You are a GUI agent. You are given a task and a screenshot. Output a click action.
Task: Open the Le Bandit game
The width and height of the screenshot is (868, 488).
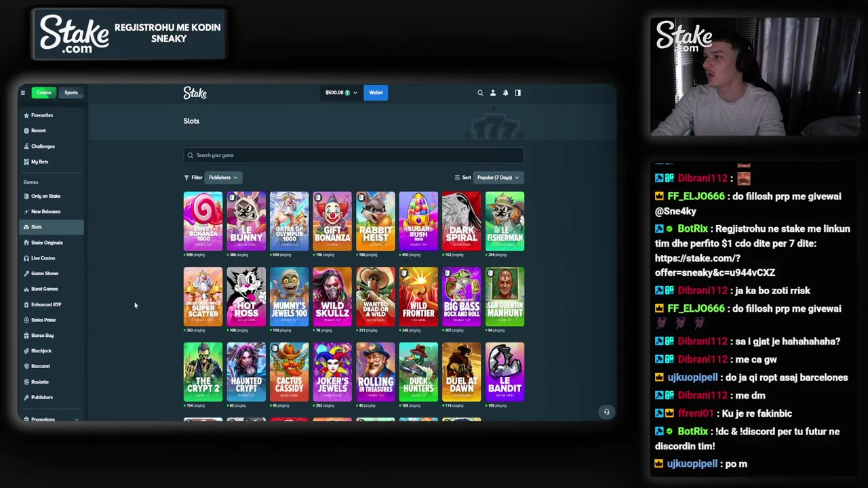tap(505, 372)
